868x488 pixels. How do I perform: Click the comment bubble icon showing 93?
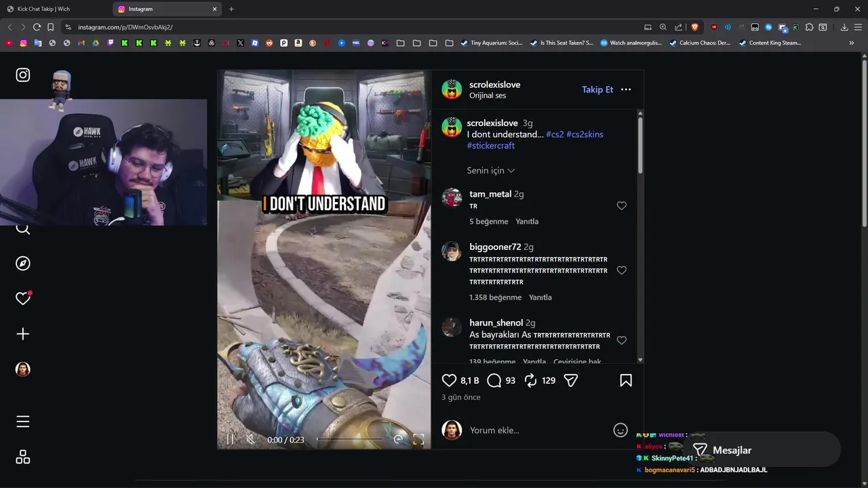(494, 380)
